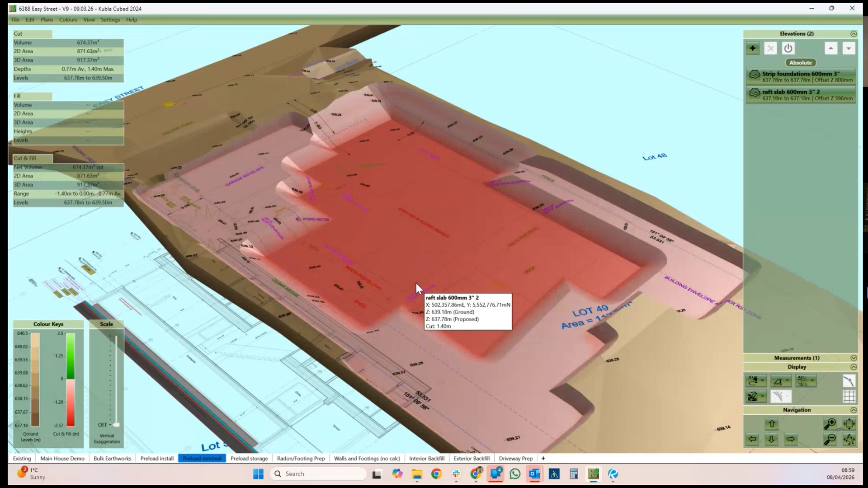Click the zoom extents square icon
This screenshot has width=868, height=488.
pyautogui.click(x=849, y=424)
